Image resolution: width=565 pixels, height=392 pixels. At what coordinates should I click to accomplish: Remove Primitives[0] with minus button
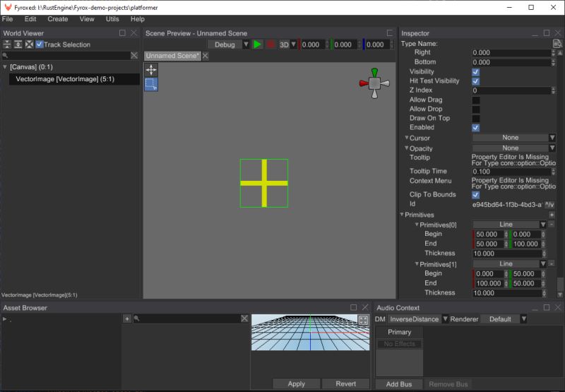click(x=552, y=225)
